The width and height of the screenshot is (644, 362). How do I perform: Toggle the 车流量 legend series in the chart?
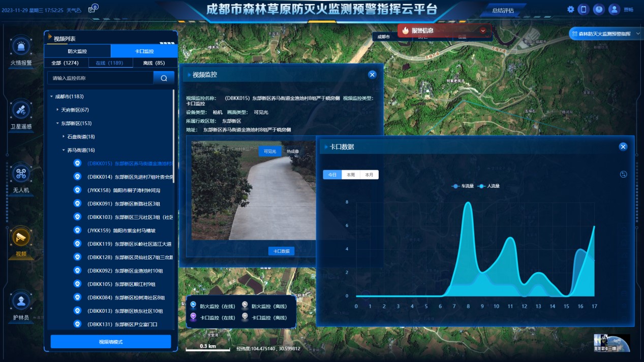pyautogui.click(x=463, y=186)
